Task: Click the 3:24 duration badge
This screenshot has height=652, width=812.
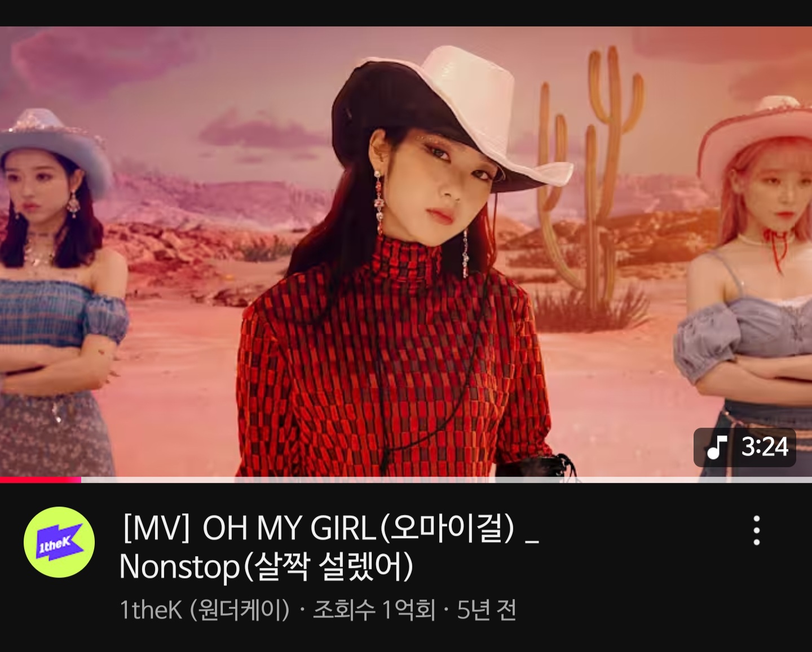Action: coord(744,447)
